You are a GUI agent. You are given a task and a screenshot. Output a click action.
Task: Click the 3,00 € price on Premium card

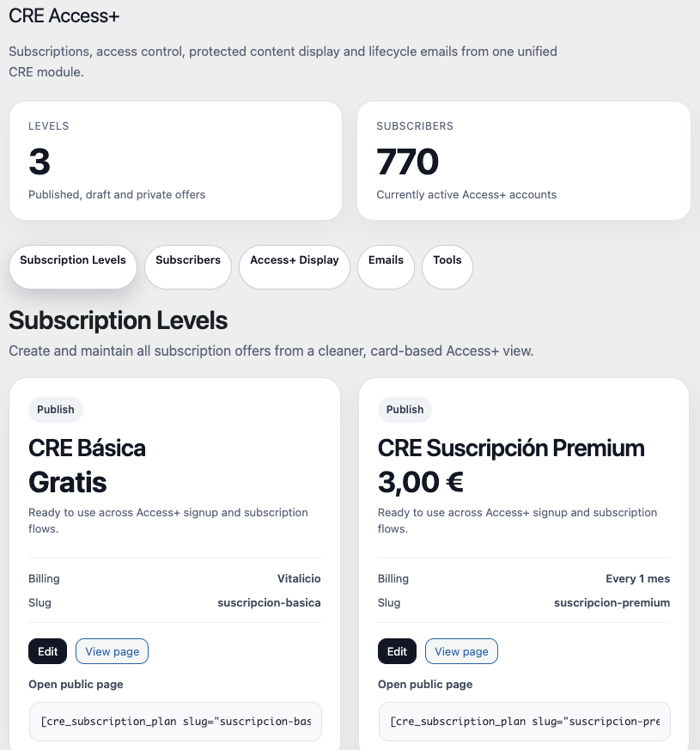(421, 482)
